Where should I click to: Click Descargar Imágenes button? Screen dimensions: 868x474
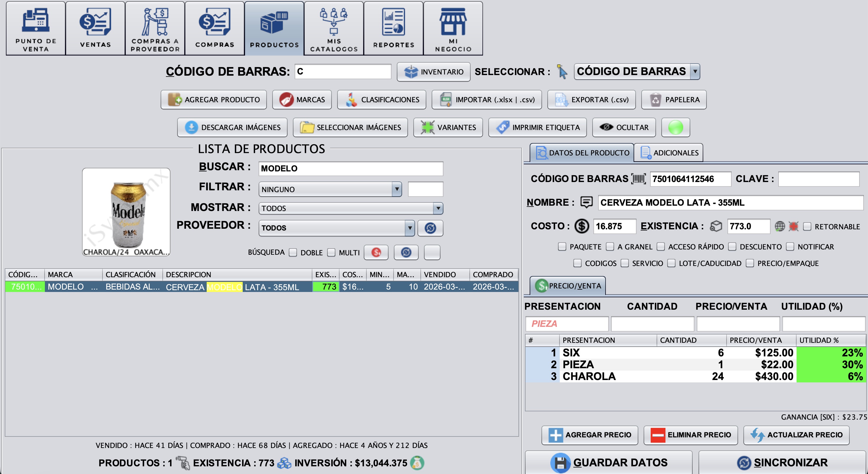tap(232, 127)
